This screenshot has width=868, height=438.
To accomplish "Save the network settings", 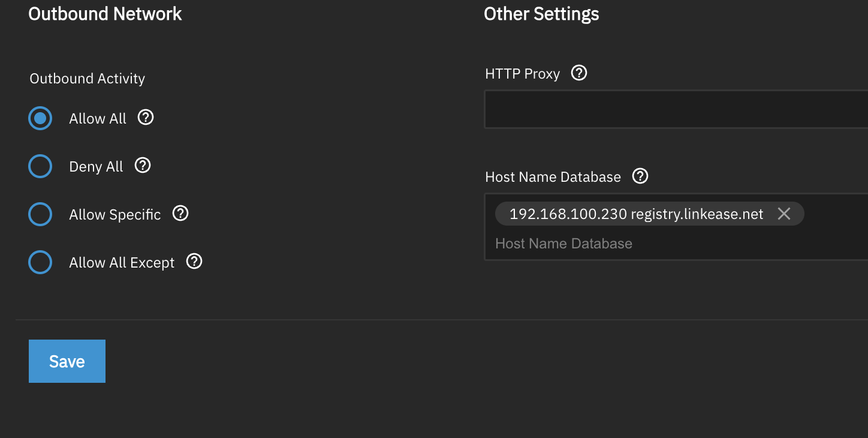I will pyautogui.click(x=67, y=361).
